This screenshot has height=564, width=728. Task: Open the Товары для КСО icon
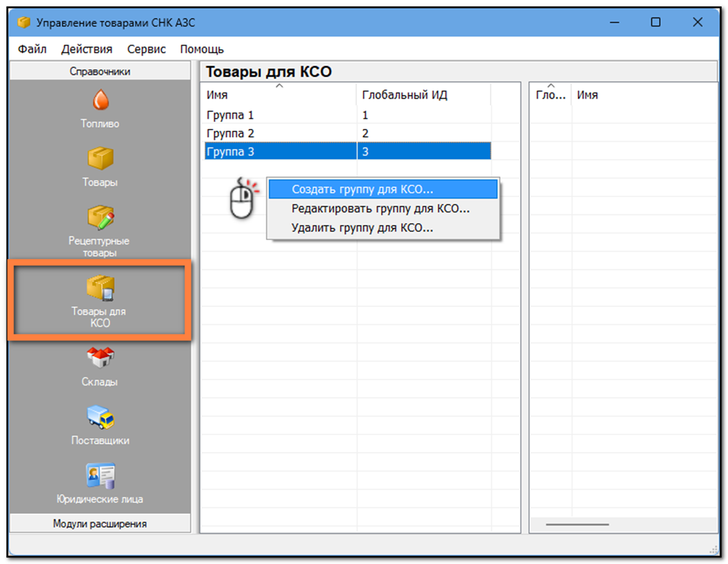[x=100, y=288]
